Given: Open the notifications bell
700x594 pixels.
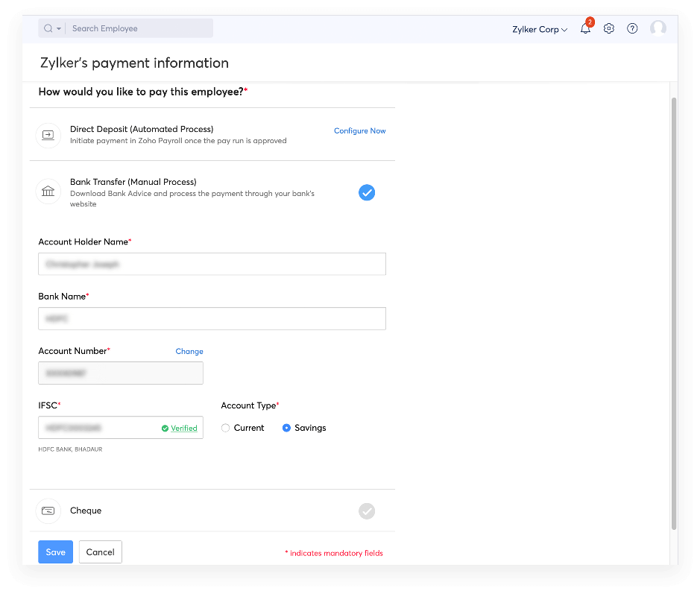Looking at the screenshot, I should pyautogui.click(x=585, y=28).
